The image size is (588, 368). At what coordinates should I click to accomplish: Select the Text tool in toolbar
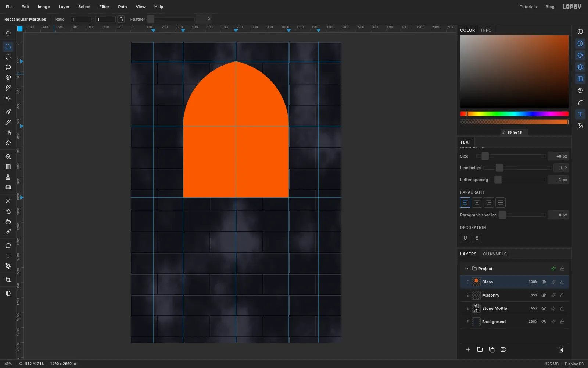pos(8,256)
